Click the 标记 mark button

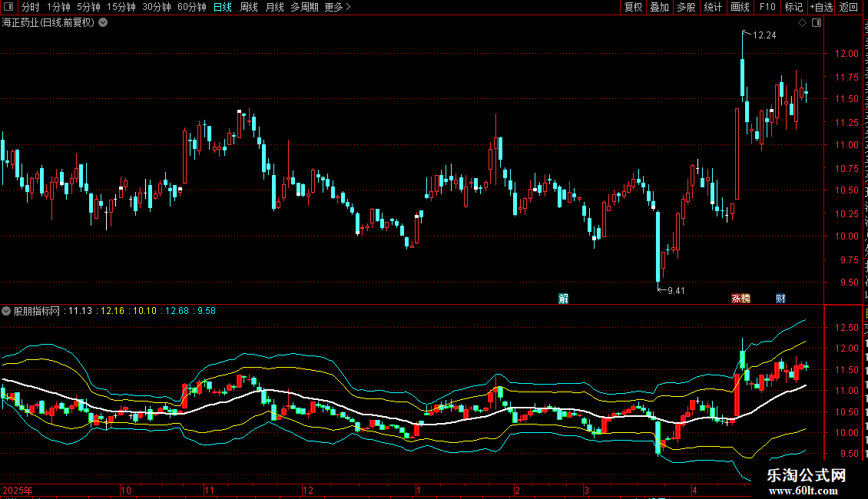793,7
